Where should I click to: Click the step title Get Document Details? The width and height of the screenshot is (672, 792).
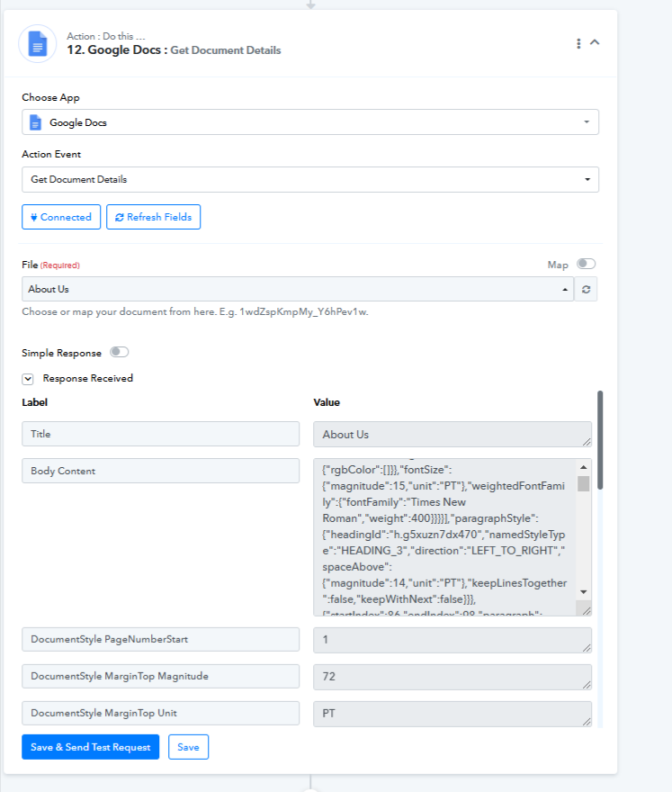[226, 50]
